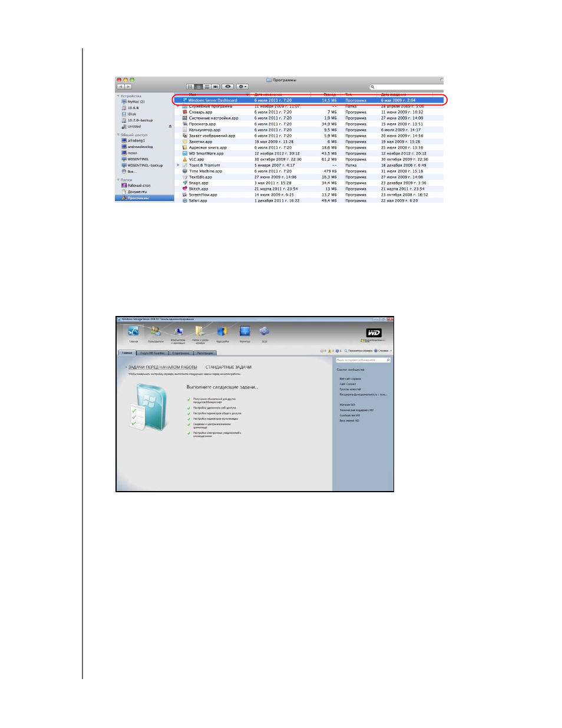This screenshot has width=562, height=728.
Task: Select the Услуги WD Guardian tab
Action: coord(153,353)
